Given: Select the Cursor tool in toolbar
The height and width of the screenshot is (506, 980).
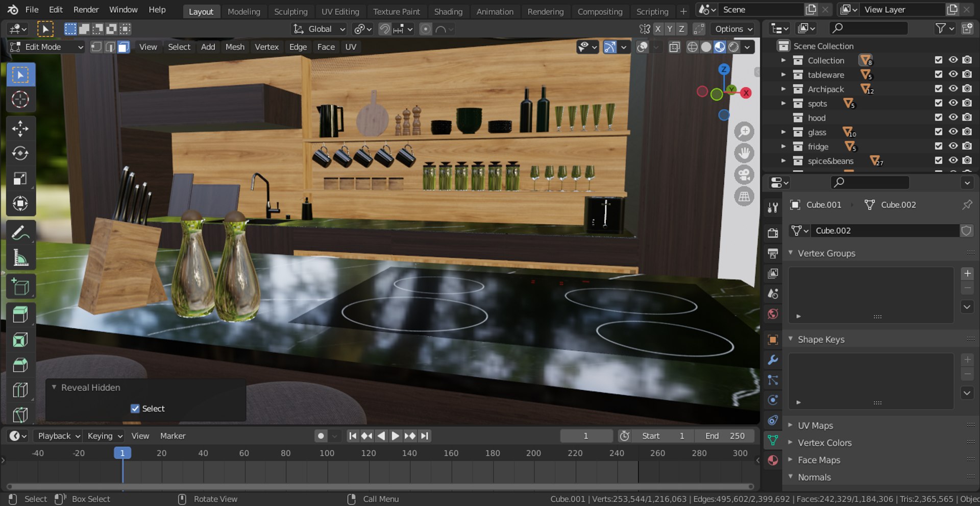Looking at the screenshot, I should click(20, 100).
